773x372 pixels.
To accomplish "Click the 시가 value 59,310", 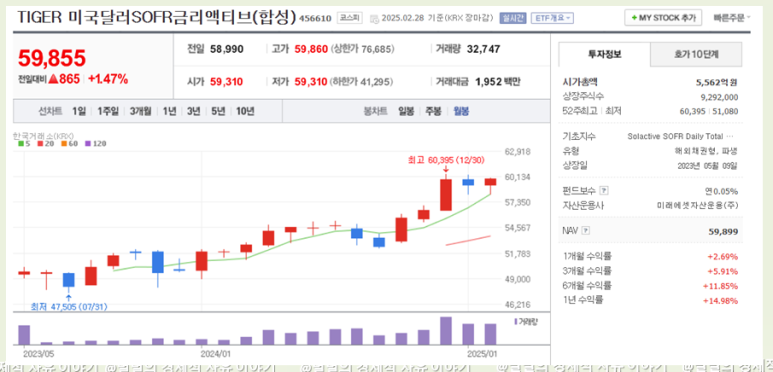I will point(226,81).
